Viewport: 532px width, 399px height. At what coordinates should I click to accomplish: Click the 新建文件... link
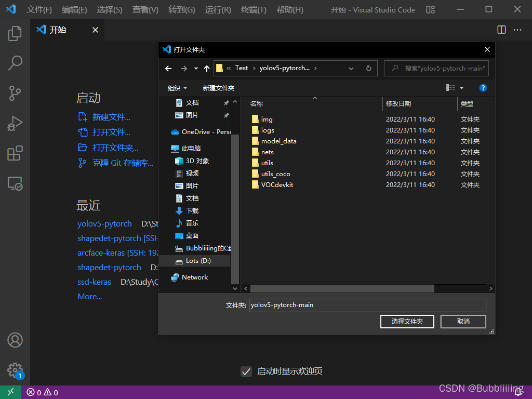pos(111,117)
